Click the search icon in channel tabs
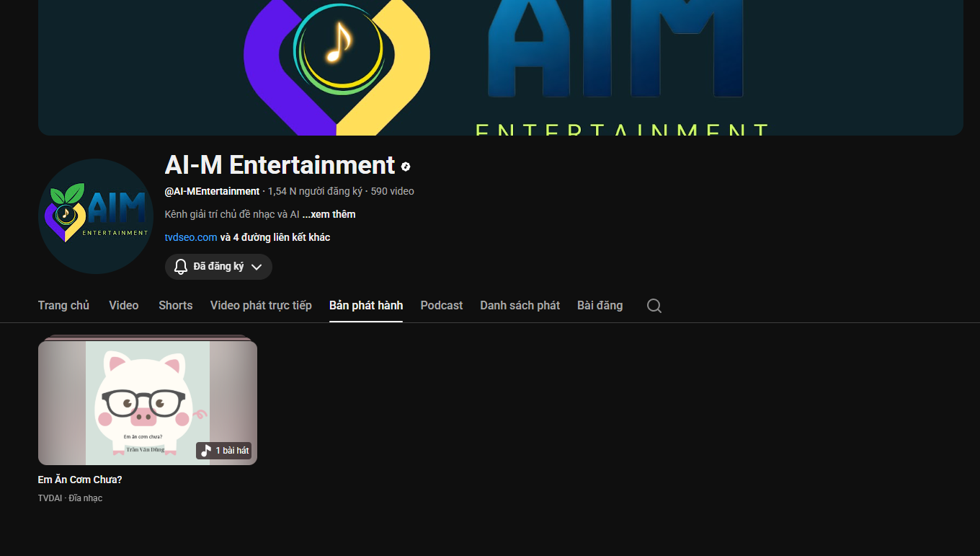The width and height of the screenshot is (980, 556). point(654,306)
